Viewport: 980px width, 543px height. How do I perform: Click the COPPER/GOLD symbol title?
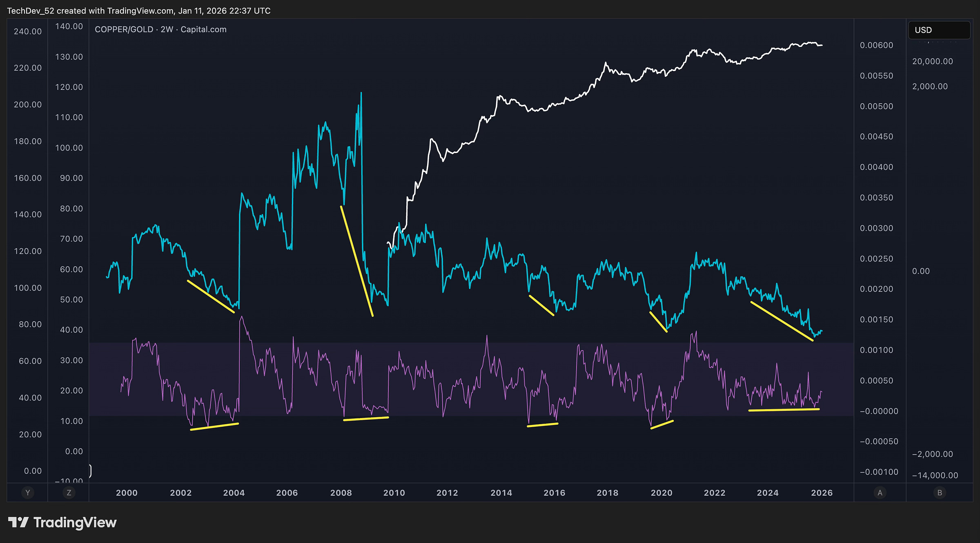[124, 29]
